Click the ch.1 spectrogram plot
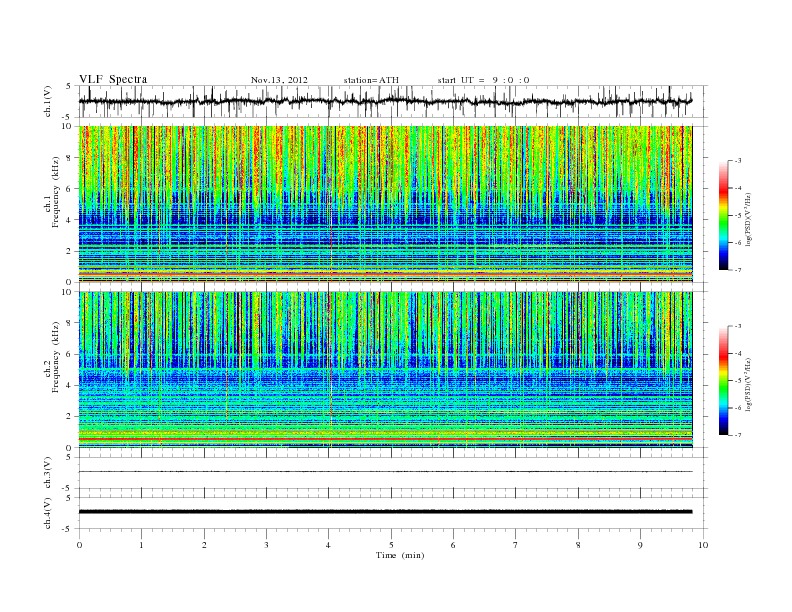Image resolution: width=792 pixels, height=612 pixels. [x=385, y=204]
